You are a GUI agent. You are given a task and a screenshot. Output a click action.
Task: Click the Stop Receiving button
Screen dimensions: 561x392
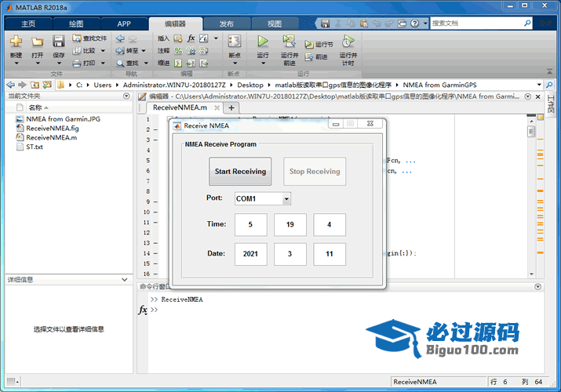coord(315,172)
